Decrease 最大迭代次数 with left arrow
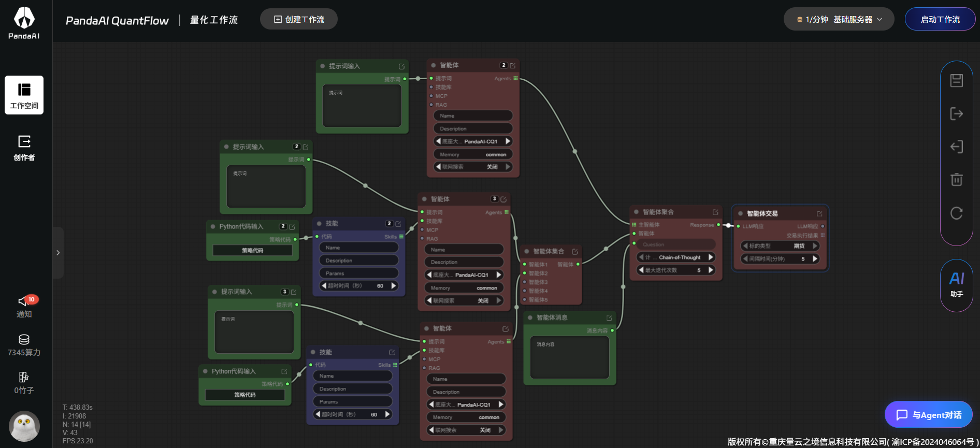This screenshot has width=980, height=448. pos(641,270)
